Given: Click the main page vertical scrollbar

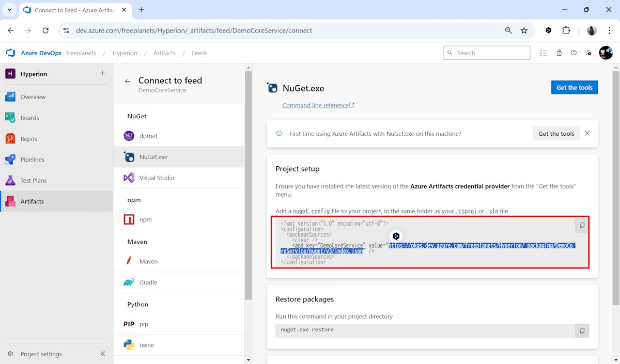Looking at the screenshot, I should click(x=615, y=188).
